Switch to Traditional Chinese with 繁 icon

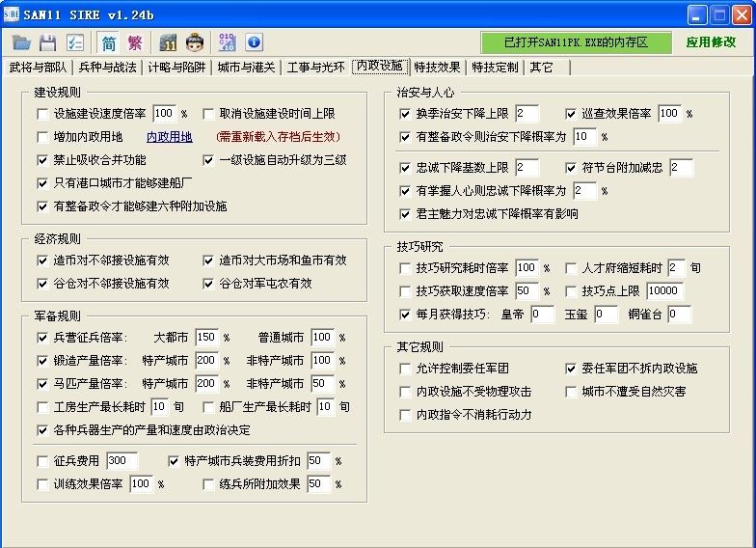134,42
